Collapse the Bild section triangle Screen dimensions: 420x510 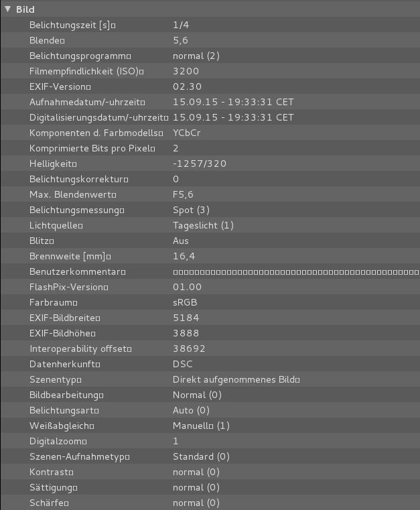[x=8, y=10]
